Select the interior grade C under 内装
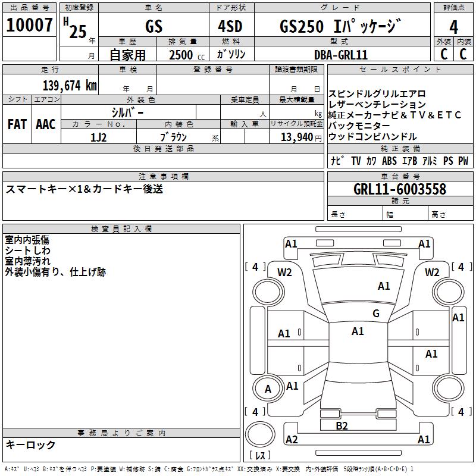This screenshot has height=476, width=476. click(463, 54)
